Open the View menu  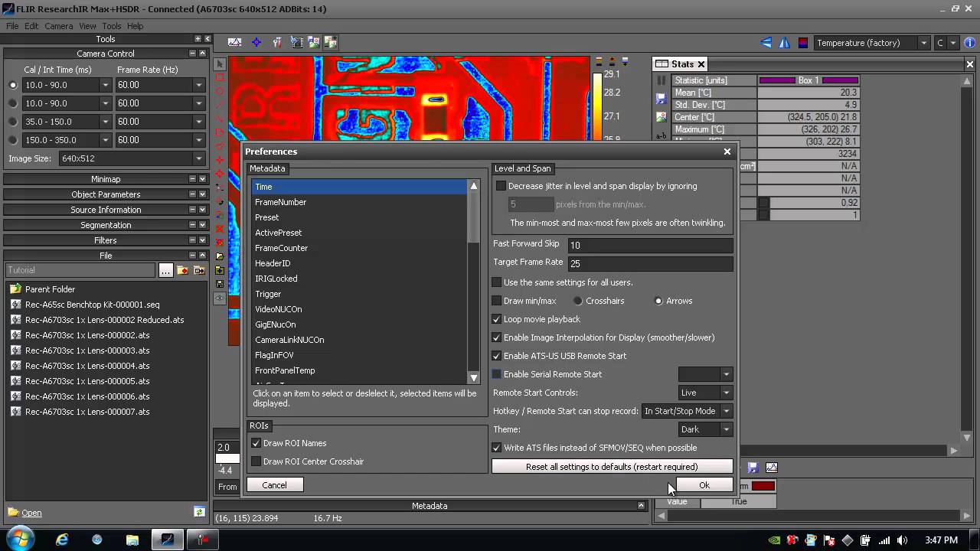pos(87,26)
